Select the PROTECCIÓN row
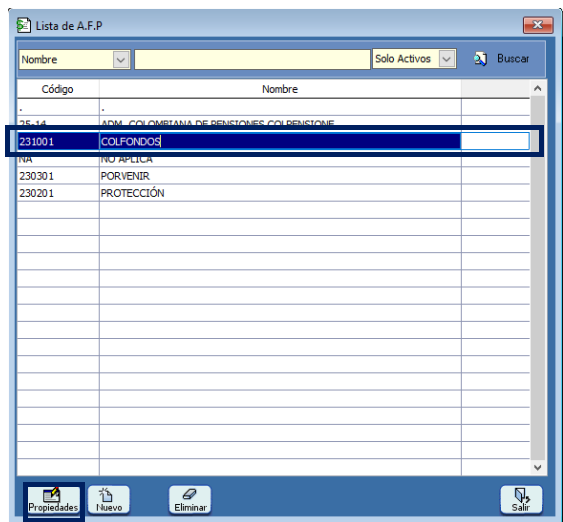The image size is (563, 522). tap(274, 193)
